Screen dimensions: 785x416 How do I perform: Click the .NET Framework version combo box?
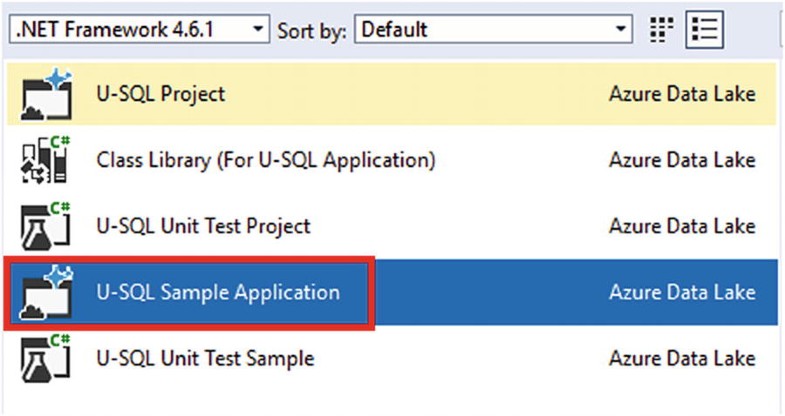click(x=139, y=29)
